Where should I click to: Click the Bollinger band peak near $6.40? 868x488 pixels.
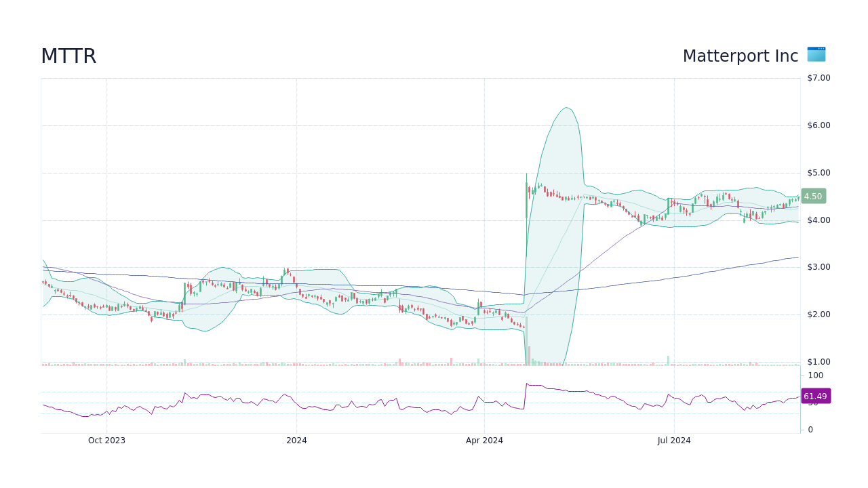[566, 108]
